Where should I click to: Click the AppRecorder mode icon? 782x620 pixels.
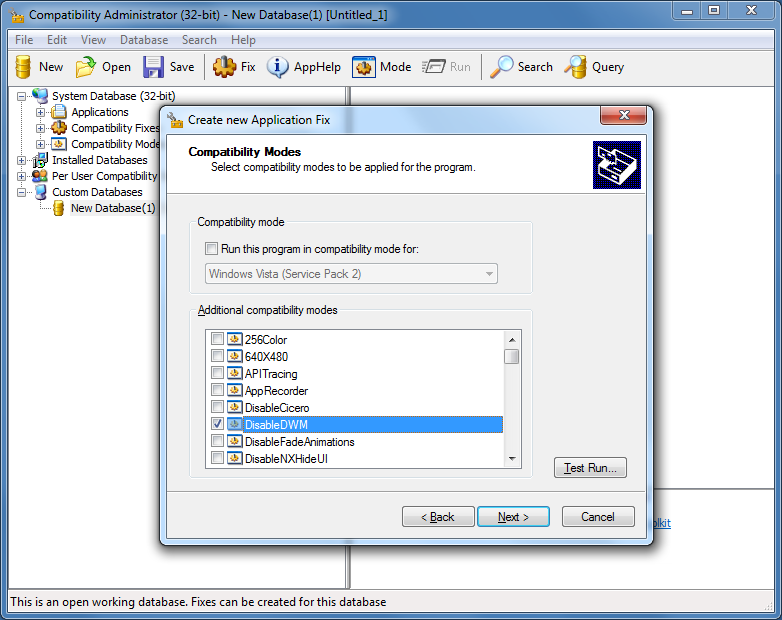234,390
